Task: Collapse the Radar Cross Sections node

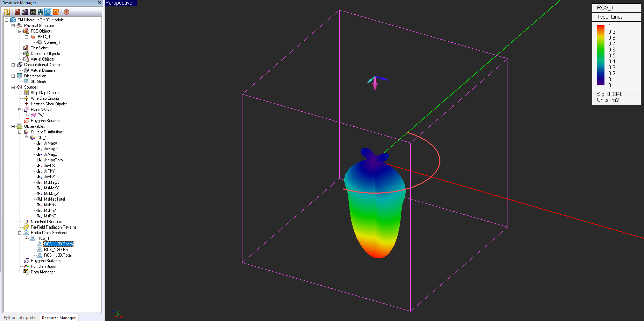Action: point(20,233)
